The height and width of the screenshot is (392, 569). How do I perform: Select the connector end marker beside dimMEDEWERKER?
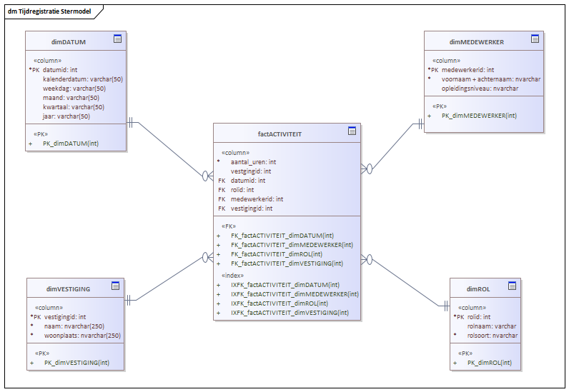tap(421, 124)
